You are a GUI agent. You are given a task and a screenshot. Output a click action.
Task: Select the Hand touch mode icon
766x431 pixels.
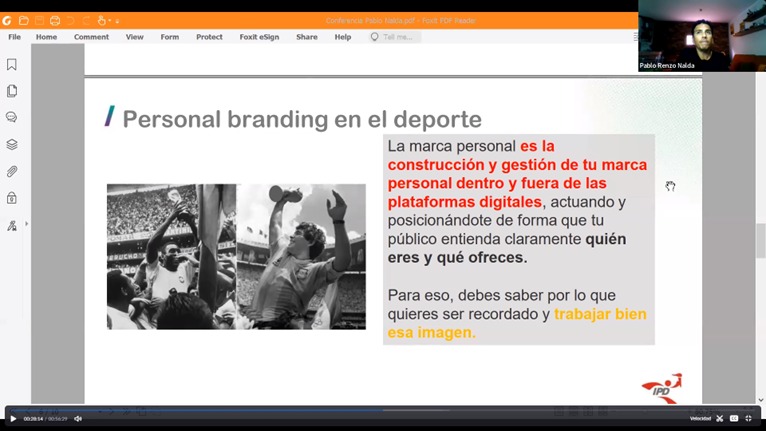coord(102,21)
